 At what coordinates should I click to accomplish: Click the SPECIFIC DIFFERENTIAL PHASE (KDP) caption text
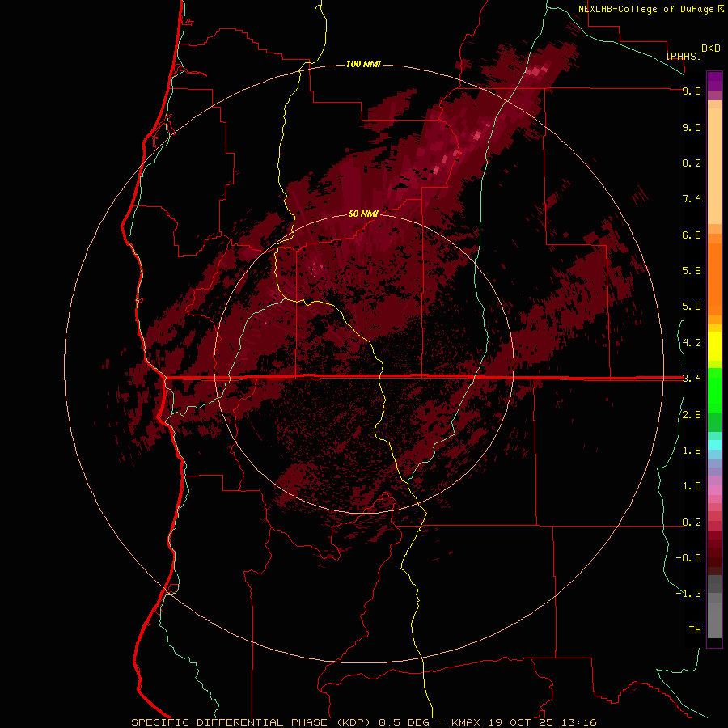(250, 722)
